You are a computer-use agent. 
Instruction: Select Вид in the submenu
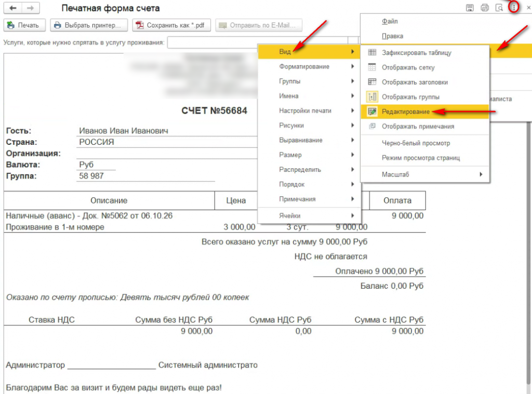click(x=309, y=51)
